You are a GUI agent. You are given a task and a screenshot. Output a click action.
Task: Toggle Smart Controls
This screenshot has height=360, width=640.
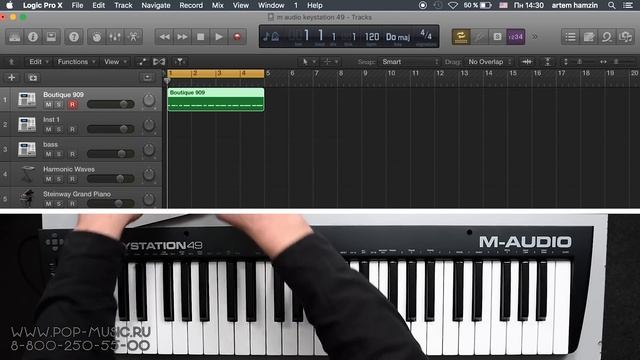click(x=97, y=37)
